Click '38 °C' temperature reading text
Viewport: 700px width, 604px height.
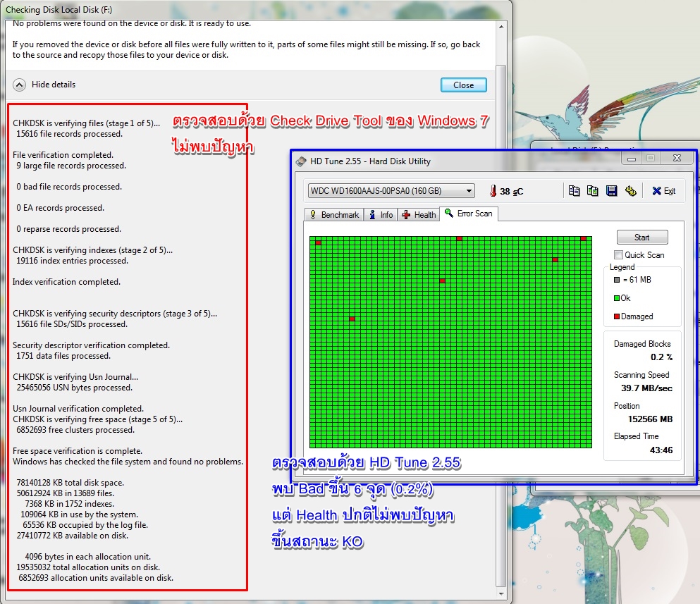point(511,192)
